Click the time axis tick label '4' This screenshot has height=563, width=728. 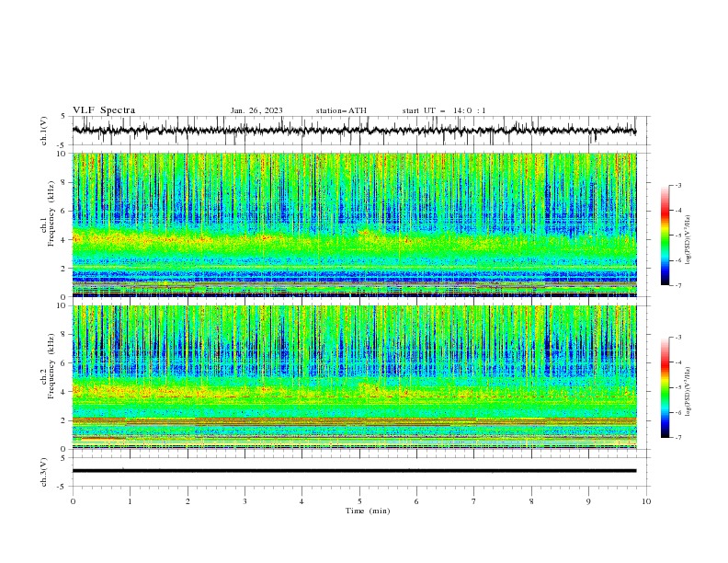[x=301, y=501]
